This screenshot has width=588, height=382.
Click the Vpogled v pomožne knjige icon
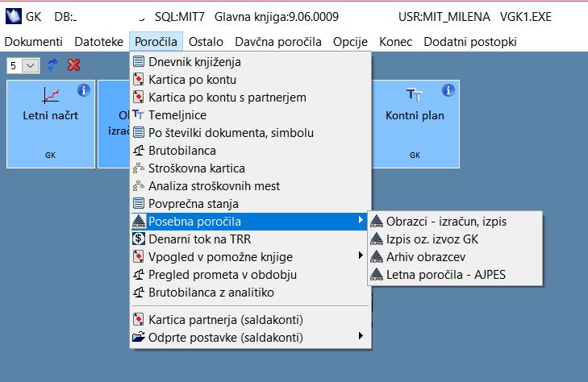tap(139, 256)
